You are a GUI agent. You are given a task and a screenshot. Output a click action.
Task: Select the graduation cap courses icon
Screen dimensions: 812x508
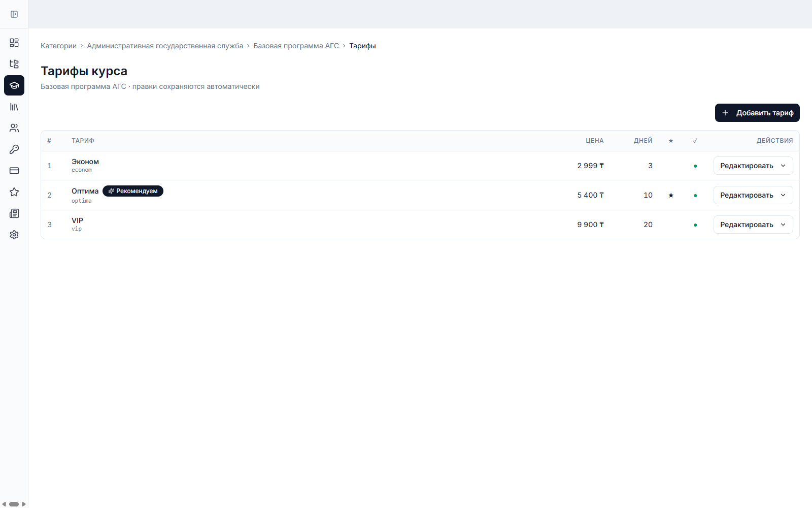[x=14, y=85]
